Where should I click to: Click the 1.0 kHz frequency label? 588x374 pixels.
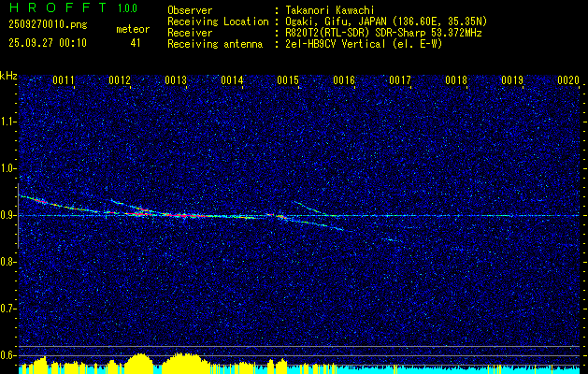click(x=7, y=168)
